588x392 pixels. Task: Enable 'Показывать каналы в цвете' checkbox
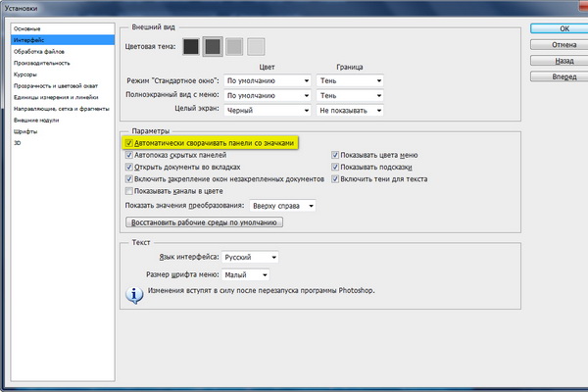tap(130, 192)
